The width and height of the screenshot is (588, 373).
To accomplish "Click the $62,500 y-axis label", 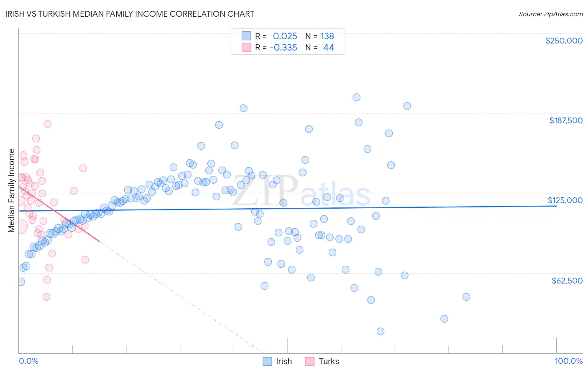I will coord(567,281).
